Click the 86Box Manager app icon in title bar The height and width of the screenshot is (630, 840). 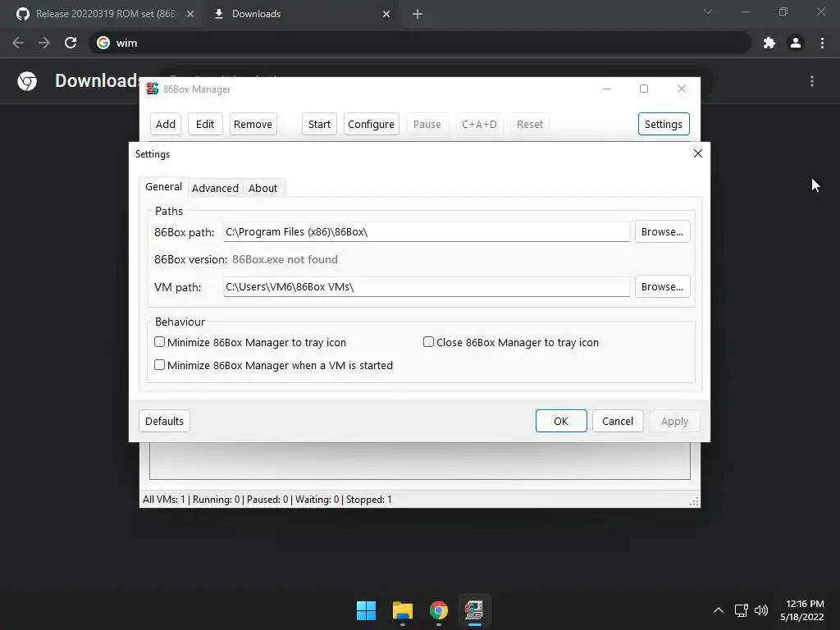152,89
